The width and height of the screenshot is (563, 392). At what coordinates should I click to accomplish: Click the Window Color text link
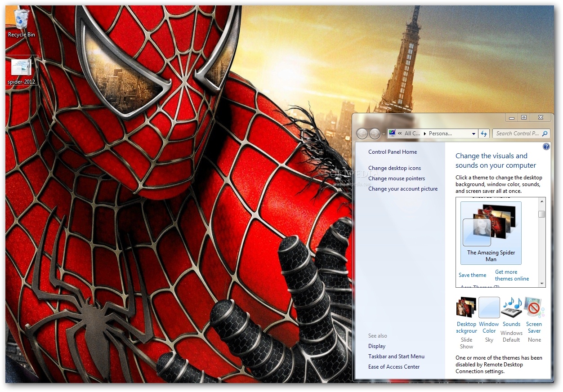[x=489, y=327]
